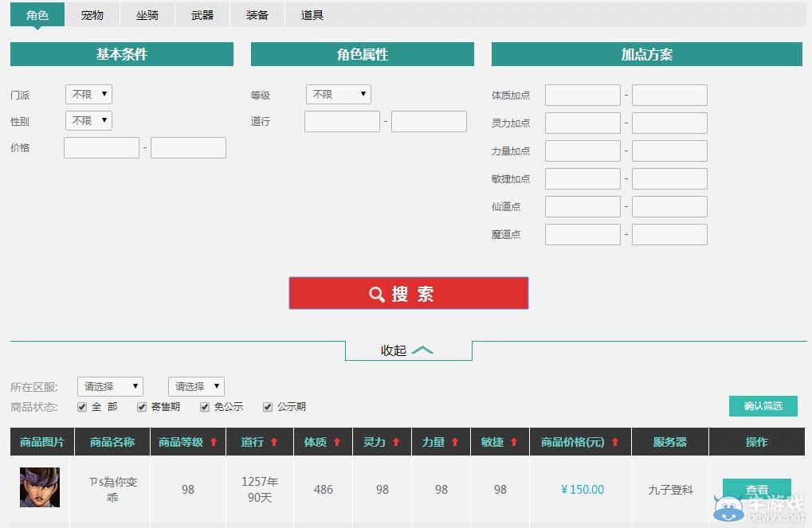Uncheck the 全部 commodity status checkbox
Image resolution: width=812 pixels, height=528 pixels.
[x=82, y=406]
